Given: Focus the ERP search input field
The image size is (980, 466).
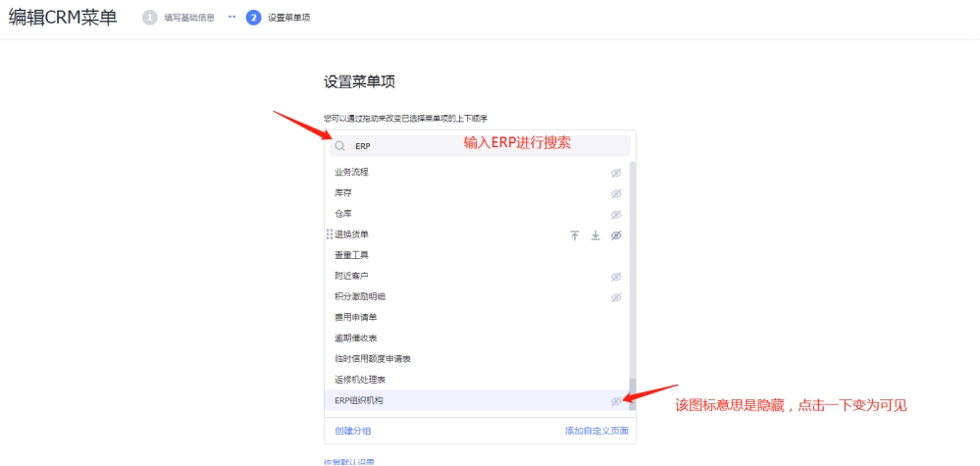Looking at the screenshot, I should (x=480, y=146).
